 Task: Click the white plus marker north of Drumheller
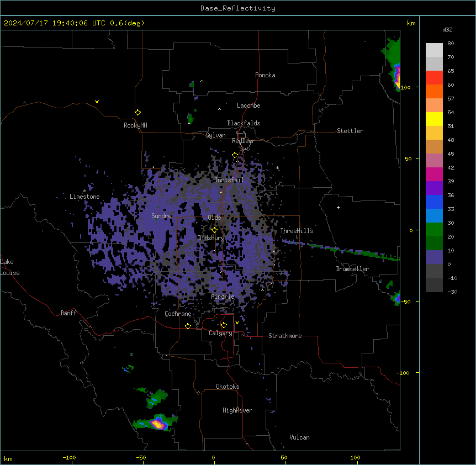pyautogui.click(x=338, y=207)
